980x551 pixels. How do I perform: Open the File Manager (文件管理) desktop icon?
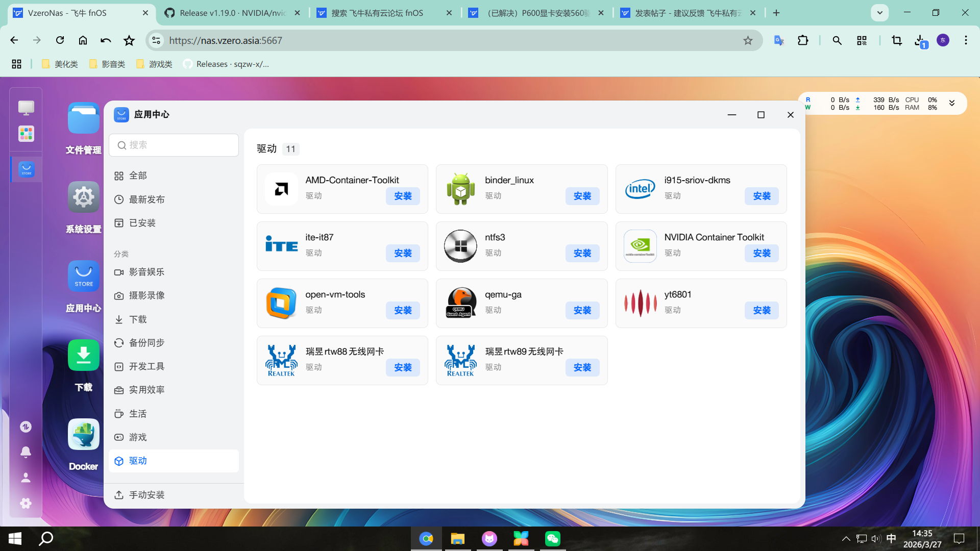coord(83,118)
